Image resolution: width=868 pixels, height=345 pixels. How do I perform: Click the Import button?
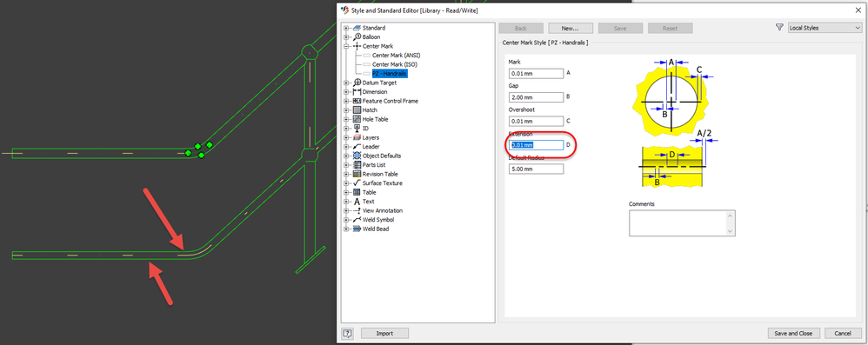(x=384, y=334)
